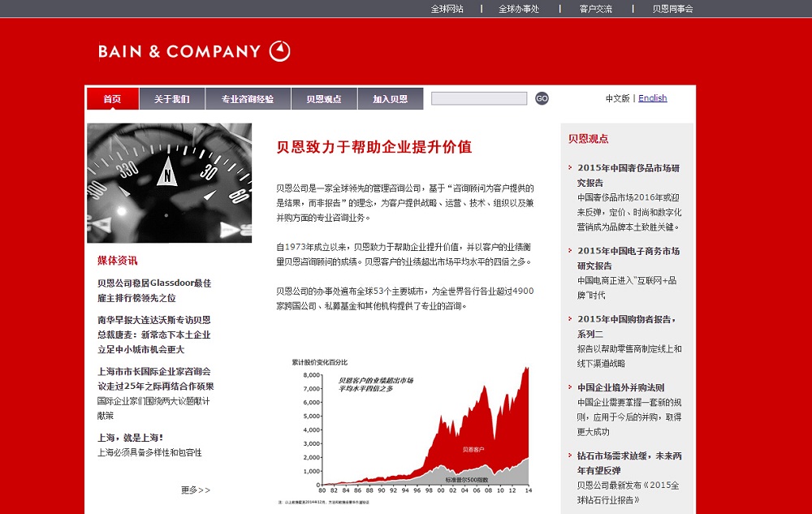The height and width of the screenshot is (514, 812).
Task: Click the headline 贝恩致力于帮助企业提升价值
Action: coord(374,147)
